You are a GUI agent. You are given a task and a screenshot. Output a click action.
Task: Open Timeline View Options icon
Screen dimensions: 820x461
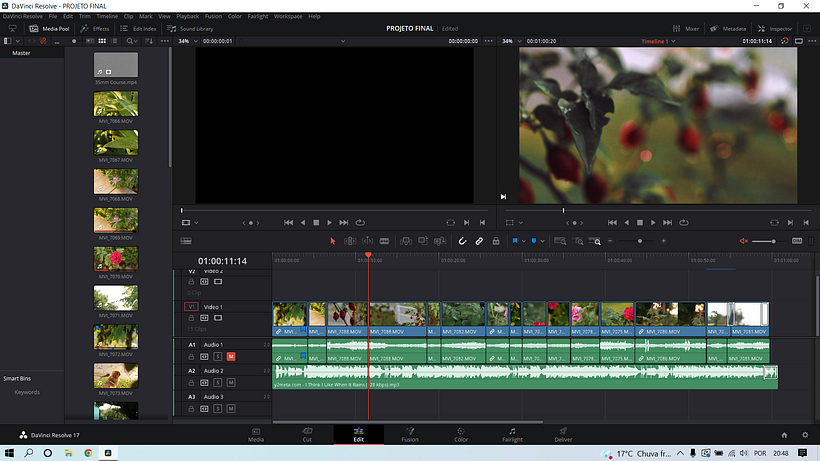[186, 241]
